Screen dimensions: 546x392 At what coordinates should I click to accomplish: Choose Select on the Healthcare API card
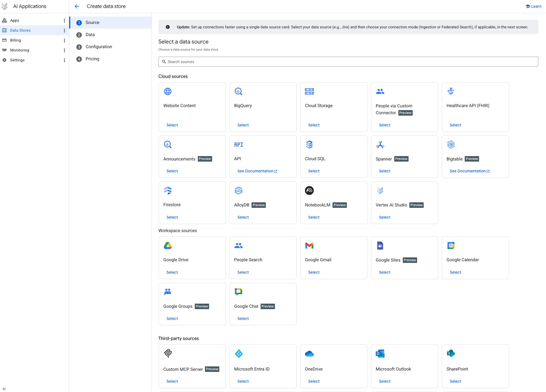coord(455,125)
